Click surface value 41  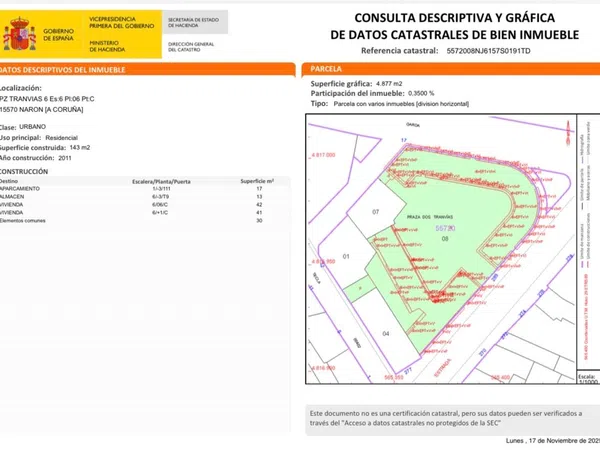259,213
